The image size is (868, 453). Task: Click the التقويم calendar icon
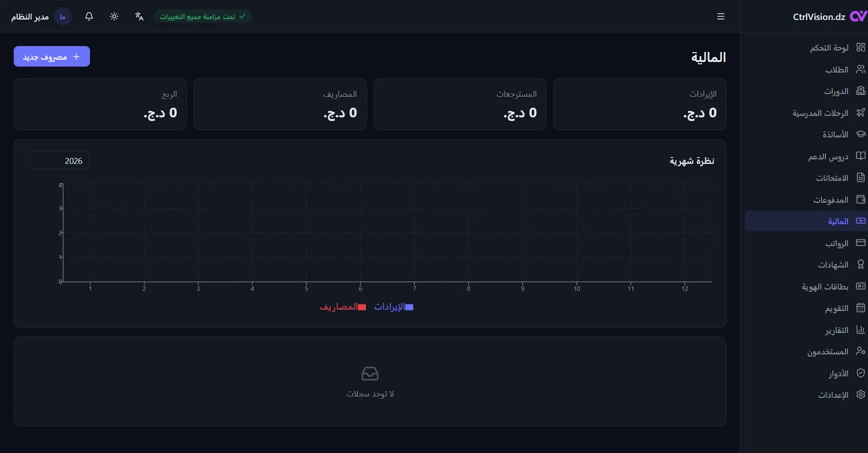coord(860,308)
